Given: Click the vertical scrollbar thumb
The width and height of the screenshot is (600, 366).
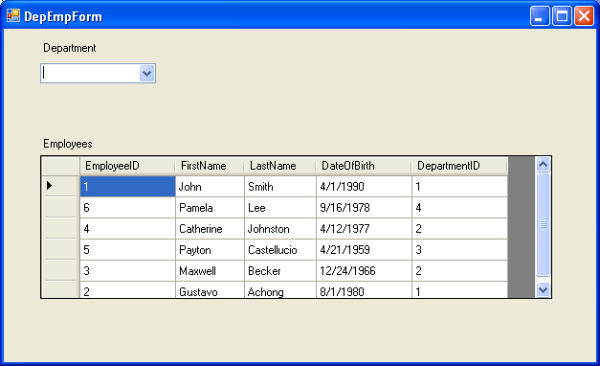Looking at the screenshot, I should coord(543,224).
